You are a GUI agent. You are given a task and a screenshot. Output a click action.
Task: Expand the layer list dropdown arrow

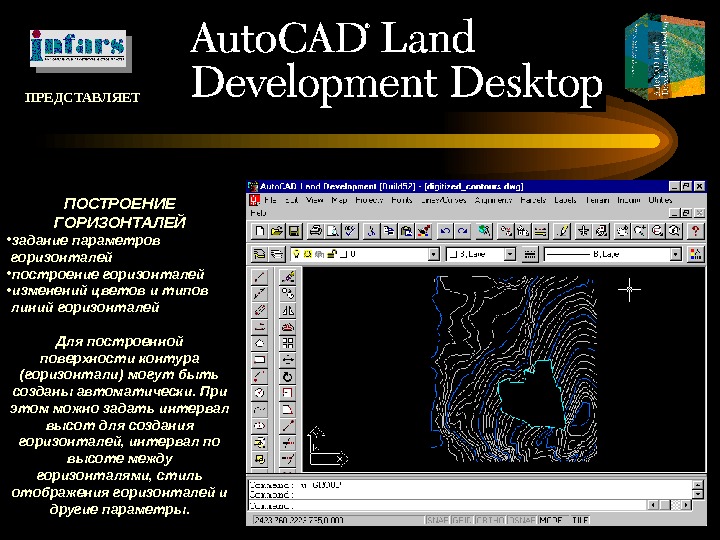(433, 254)
